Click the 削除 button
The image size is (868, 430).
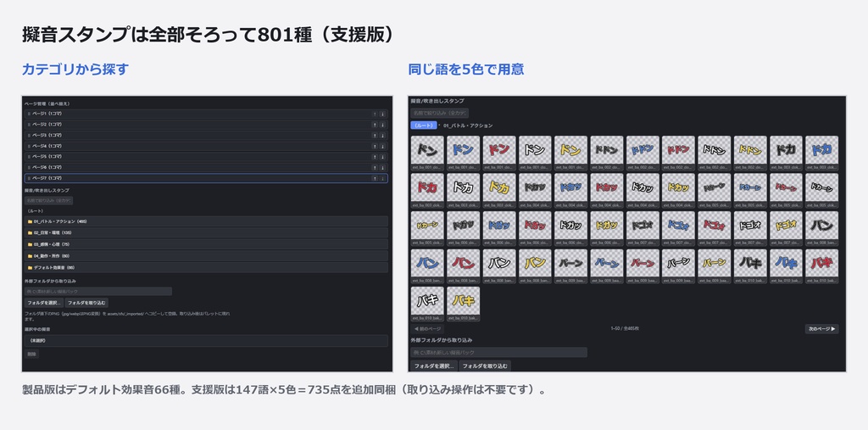pyautogui.click(x=31, y=354)
